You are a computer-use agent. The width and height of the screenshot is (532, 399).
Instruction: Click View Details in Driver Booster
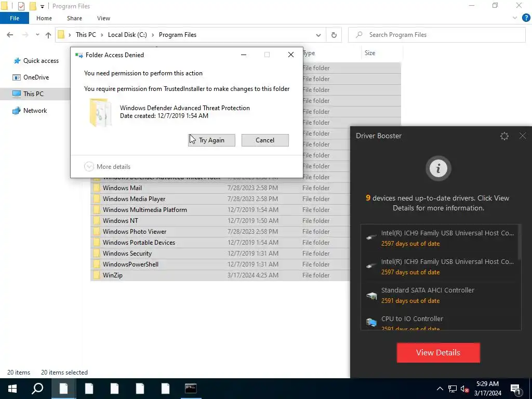pyautogui.click(x=438, y=353)
